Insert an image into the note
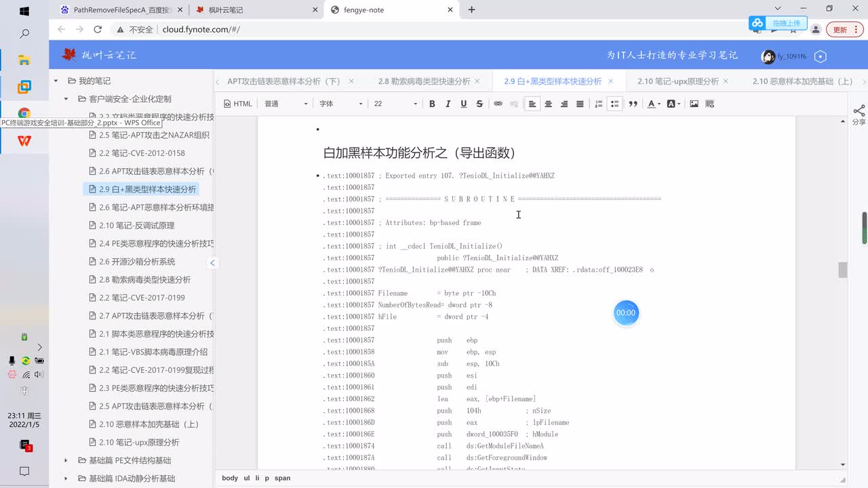Viewport: 868px width, 488px height. [694, 104]
